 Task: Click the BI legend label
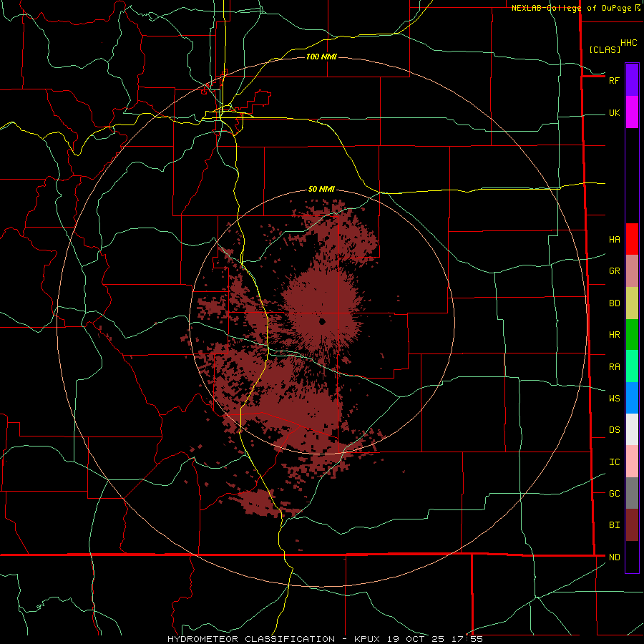coord(614,525)
